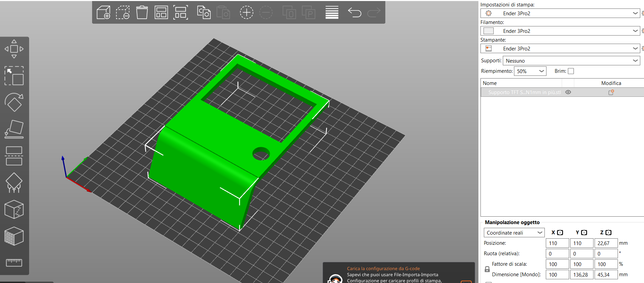644x283 pixels.
Task: Open the paint-on supports tool
Action: [14, 182]
